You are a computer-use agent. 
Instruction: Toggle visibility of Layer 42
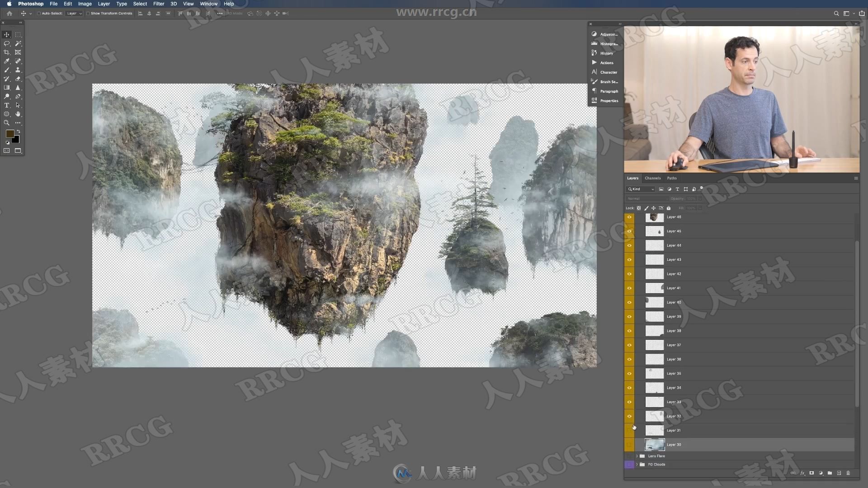click(x=629, y=274)
